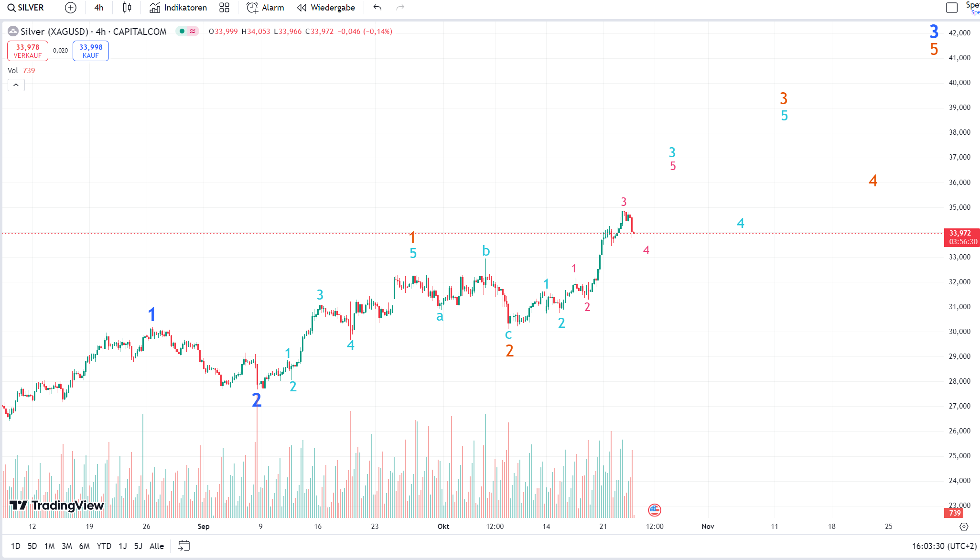Screen dimensions: 980x560
Task: Create an Alarm alert
Action: pos(265,8)
